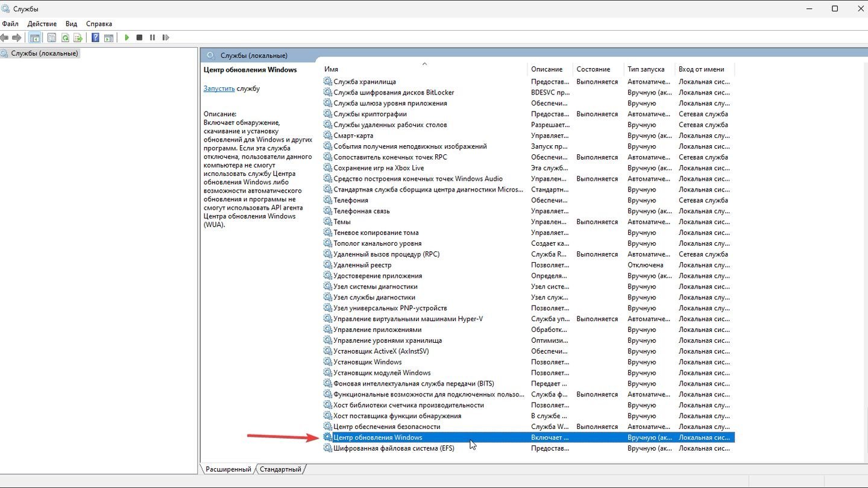Click gear icon of Телефония row

click(x=328, y=200)
